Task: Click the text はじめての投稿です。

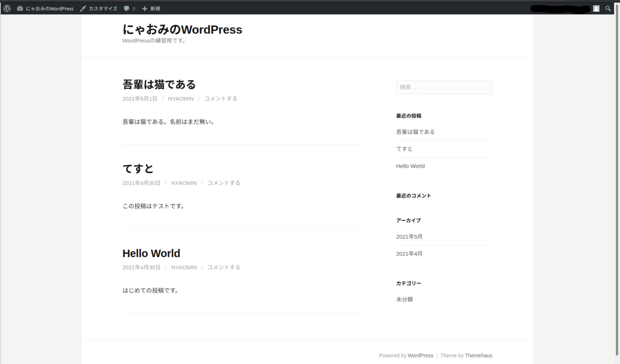Action: tap(150, 291)
